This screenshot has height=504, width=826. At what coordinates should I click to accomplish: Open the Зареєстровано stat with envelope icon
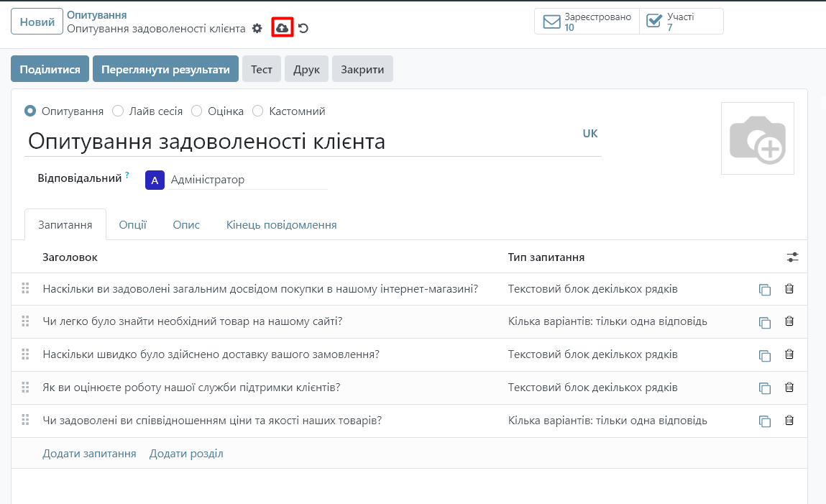point(587,22)
